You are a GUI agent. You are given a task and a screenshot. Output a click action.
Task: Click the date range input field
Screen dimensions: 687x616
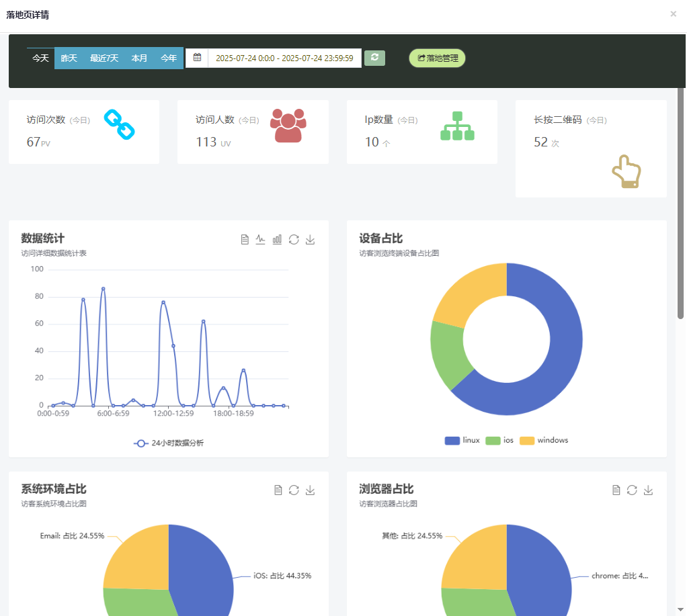pos(284,58)
